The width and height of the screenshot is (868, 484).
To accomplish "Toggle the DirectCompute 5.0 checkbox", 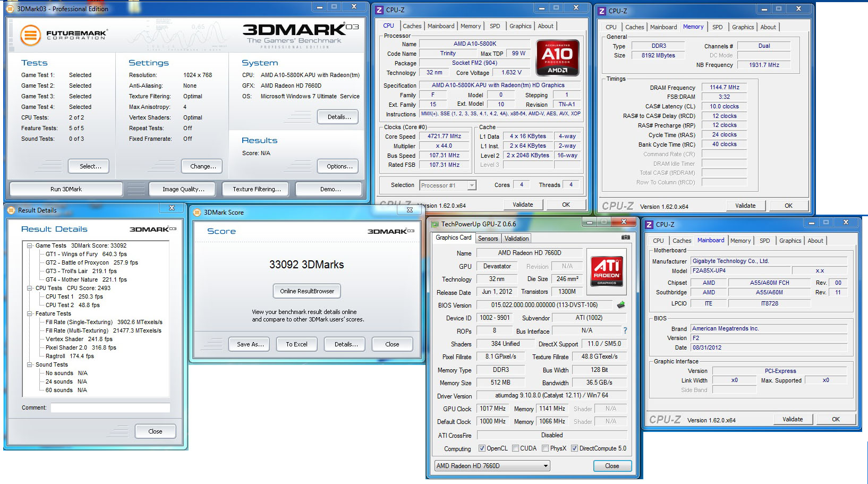I will click(574, 448).
